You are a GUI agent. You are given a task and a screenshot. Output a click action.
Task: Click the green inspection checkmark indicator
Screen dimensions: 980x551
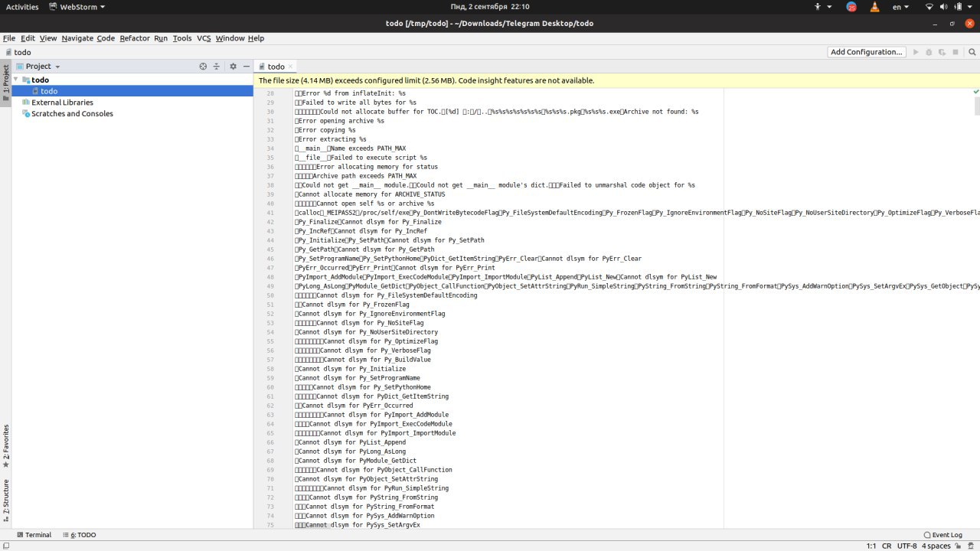[975, 92]
